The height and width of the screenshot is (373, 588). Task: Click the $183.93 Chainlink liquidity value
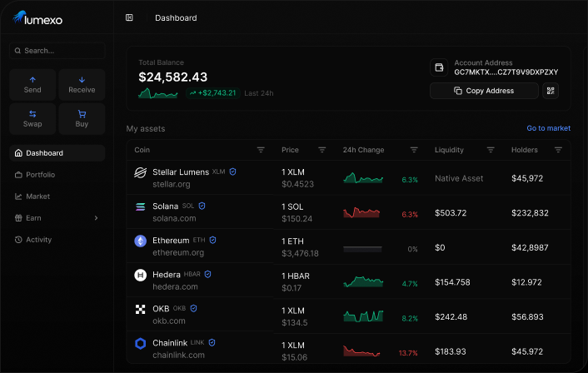tap(451, 351)
